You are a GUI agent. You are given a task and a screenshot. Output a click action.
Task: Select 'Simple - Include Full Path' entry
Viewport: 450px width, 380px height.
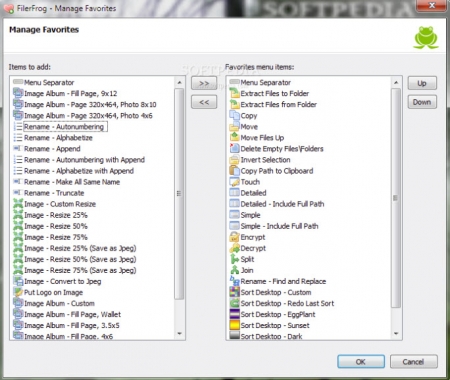(x=279, y=226)
